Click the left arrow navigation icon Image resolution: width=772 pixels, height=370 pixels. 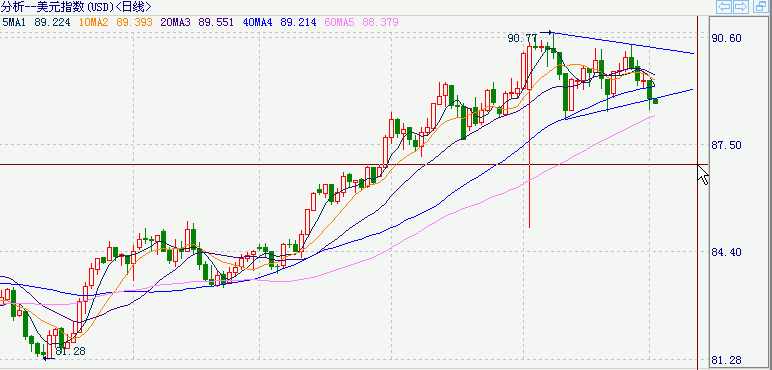click(x=724, y=7)
